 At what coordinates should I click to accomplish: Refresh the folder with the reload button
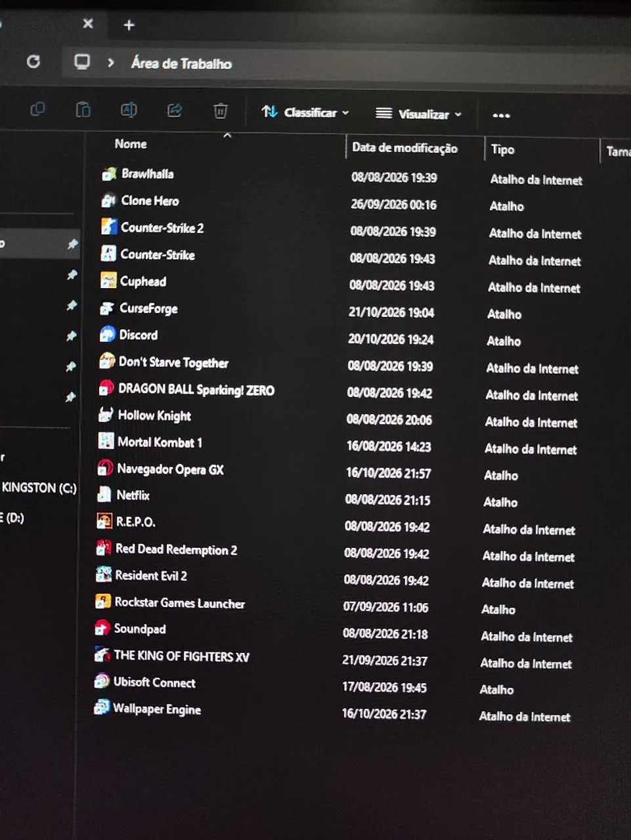[x=33, y=62]
